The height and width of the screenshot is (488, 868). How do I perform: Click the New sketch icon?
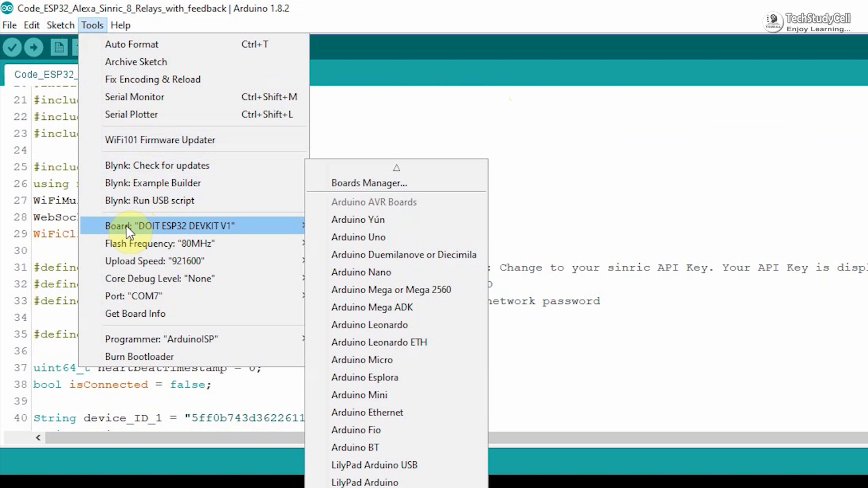coord(59,47)
